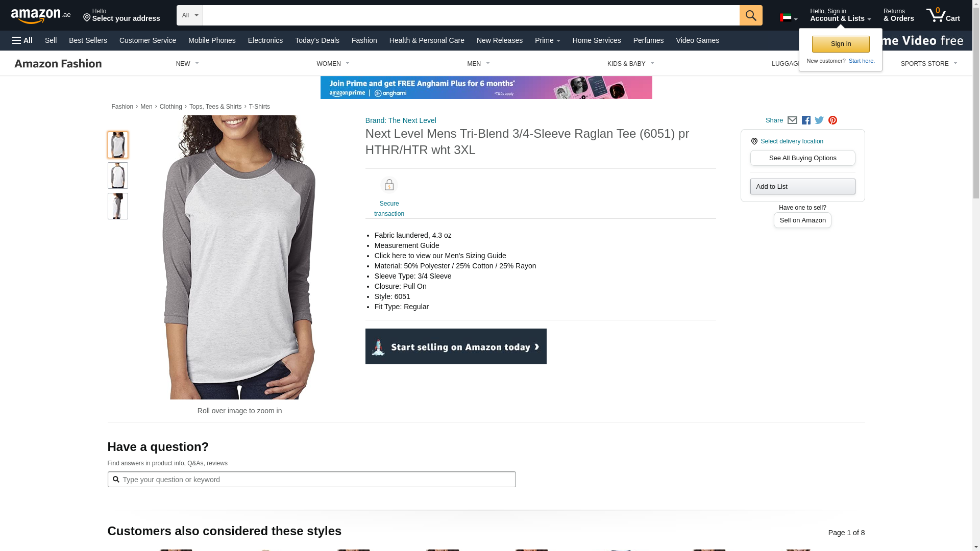Click the yellow Sign in button
Viewport: 980px width, 551px height.
pyautogui.click(x=841, y=44)
